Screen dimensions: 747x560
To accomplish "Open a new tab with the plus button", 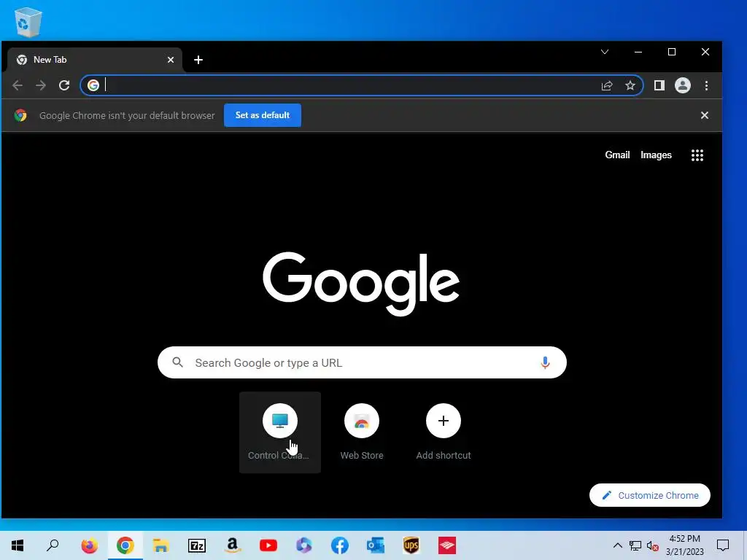I will tap(198, 60).
